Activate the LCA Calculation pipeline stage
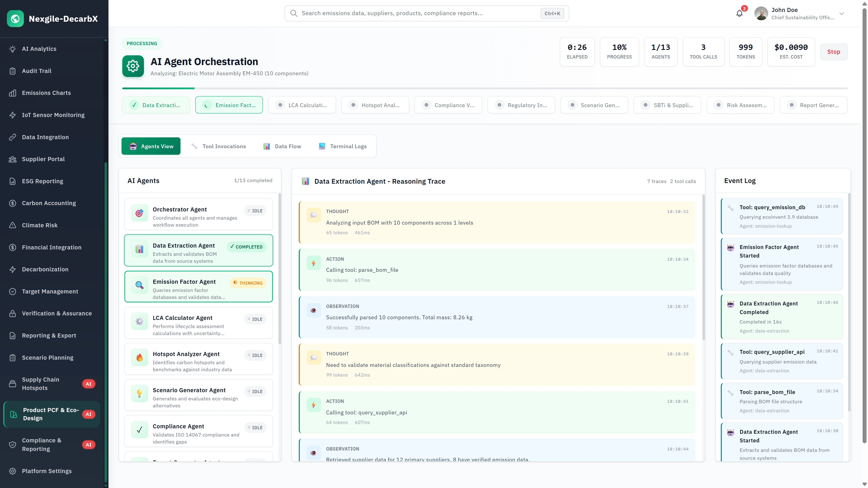The image size is (868, 488). coord(302,105)
